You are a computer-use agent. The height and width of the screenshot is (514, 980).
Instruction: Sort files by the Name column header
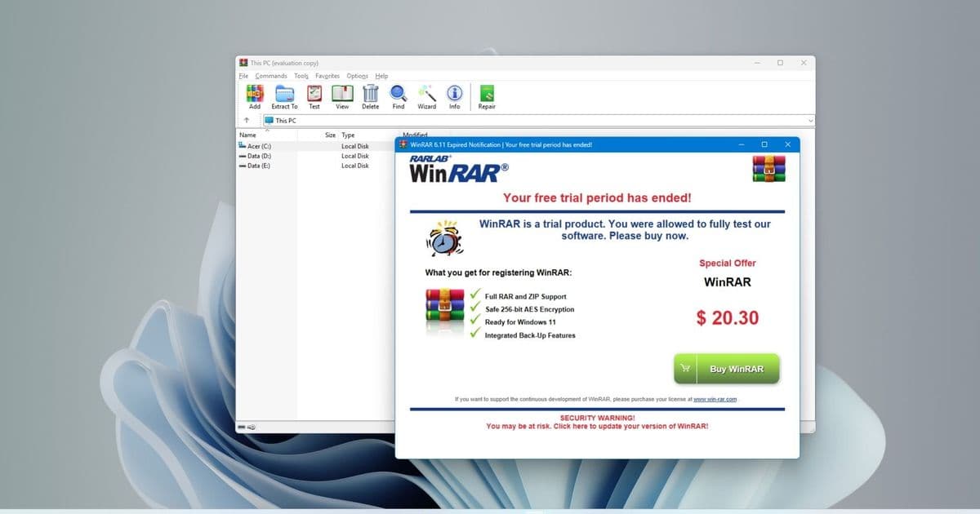tap(247, 135)
